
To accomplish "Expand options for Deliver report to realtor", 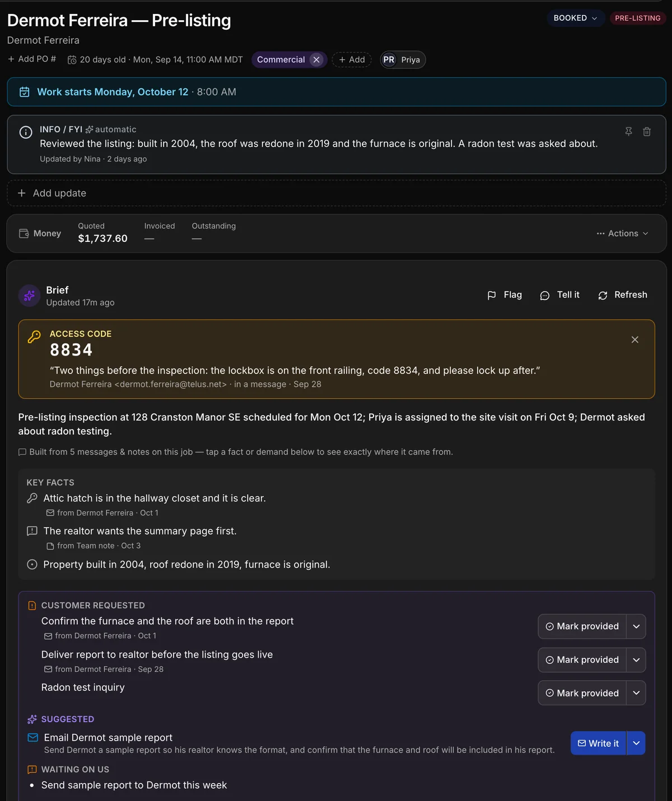I will coord(636,660).
